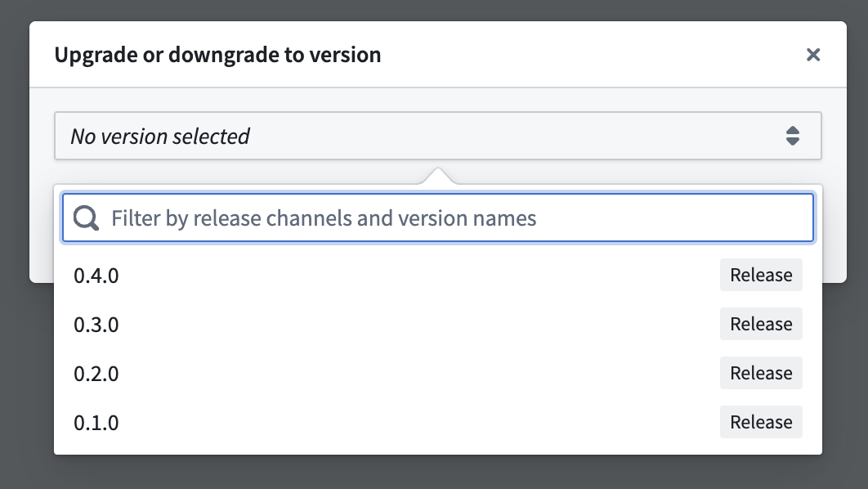Choose version 0.3.0 in the list
The image size is (868, 489).
click(x=438, y=324)
